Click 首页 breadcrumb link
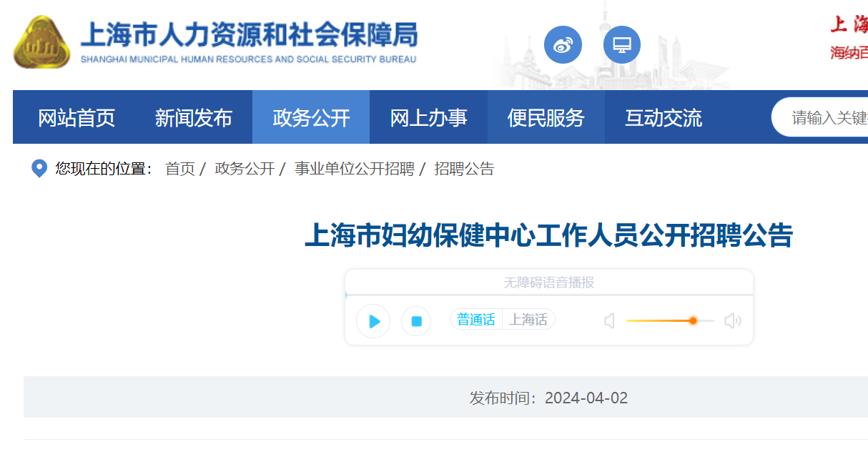 179,169
